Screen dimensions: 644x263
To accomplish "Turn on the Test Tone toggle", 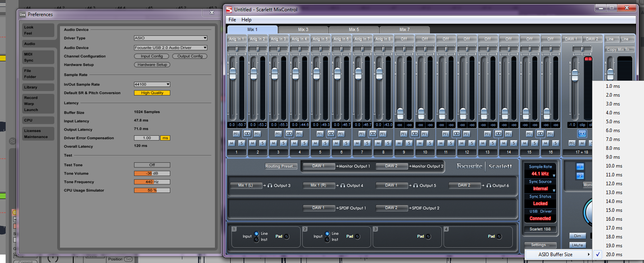I will (x=152, y=165).
